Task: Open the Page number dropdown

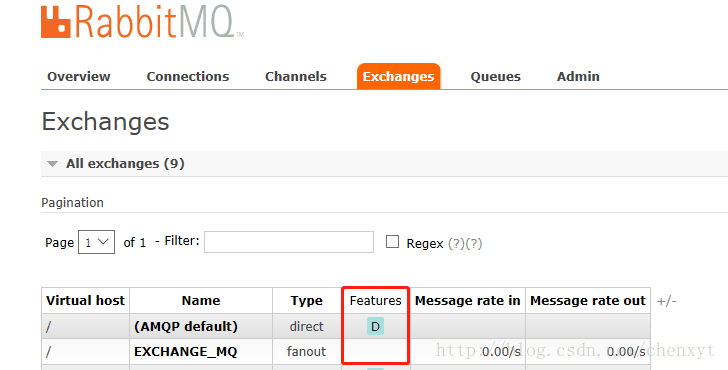Action: [97, 242]
